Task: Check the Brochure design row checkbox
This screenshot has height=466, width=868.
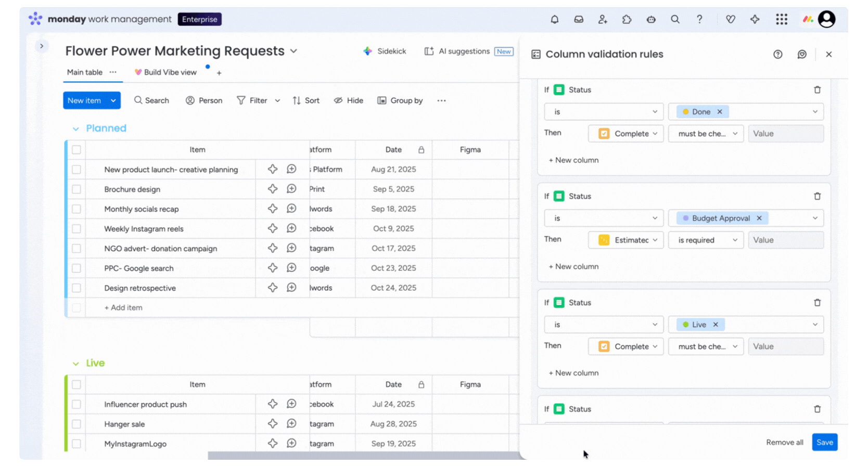Action: click(76, 189)
